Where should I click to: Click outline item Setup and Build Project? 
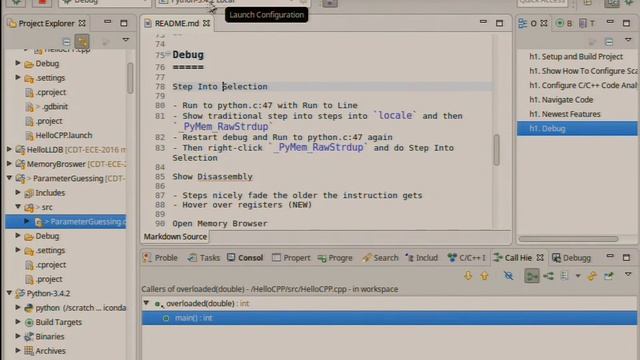576,57
